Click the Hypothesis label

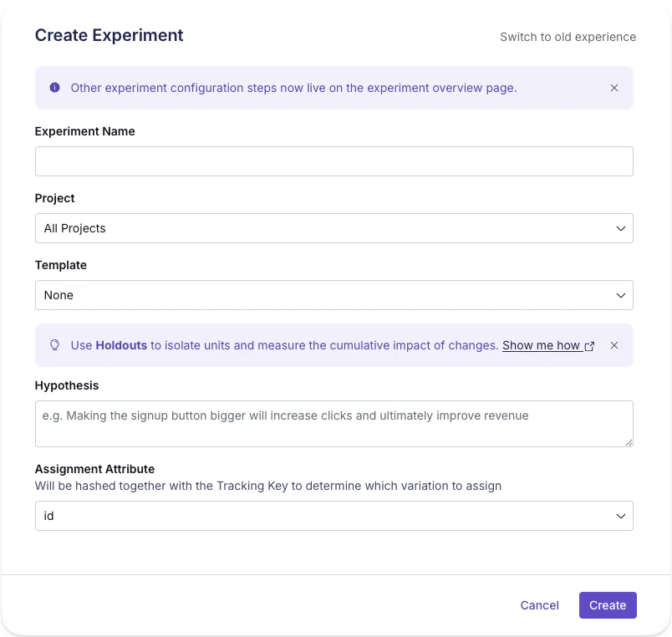tap(67, 386)
